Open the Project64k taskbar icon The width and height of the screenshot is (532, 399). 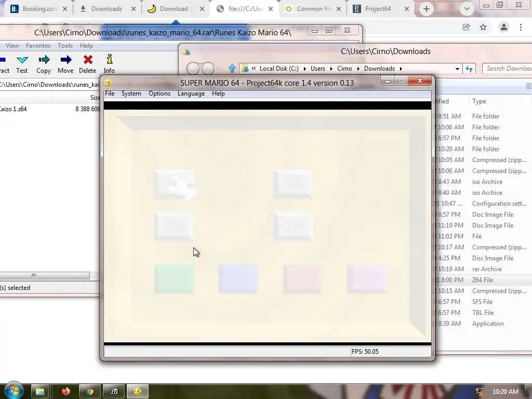click(137, 392)
